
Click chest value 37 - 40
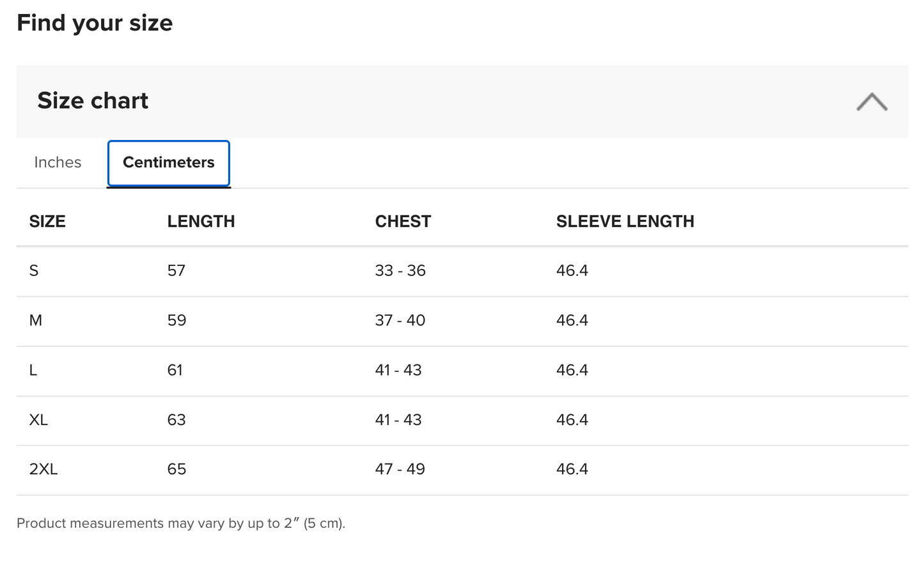(400, 320)
